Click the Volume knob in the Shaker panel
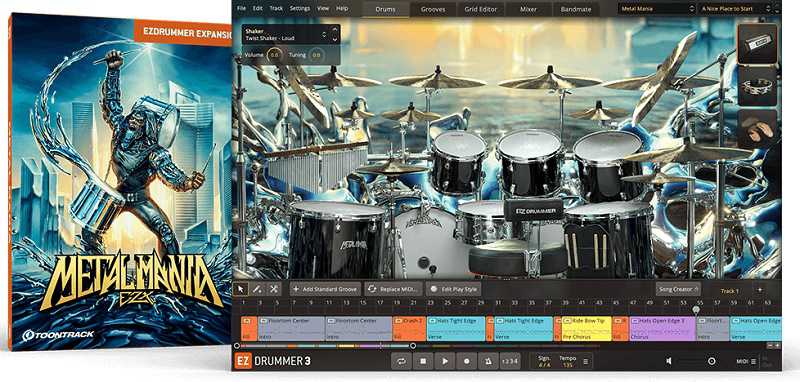Image resolution: width=800 pixels, height=382 pixels. [274, 55]
